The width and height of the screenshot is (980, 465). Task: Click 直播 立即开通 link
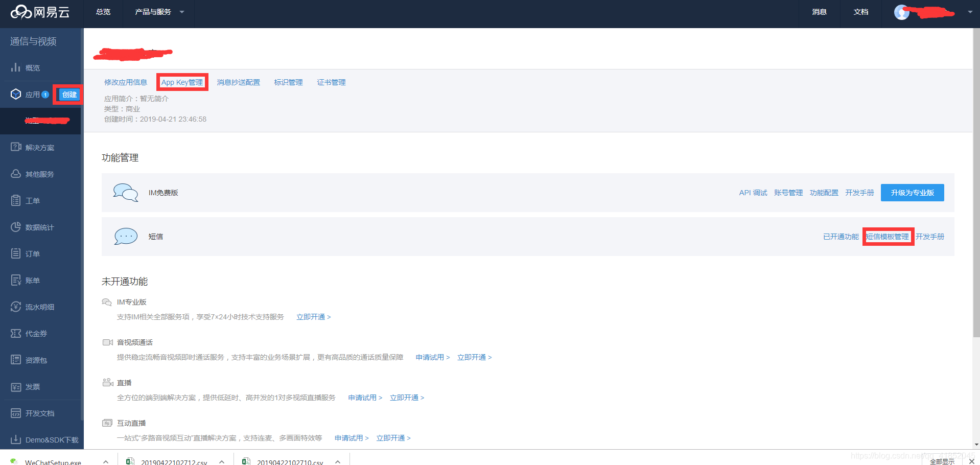click(407, 398)
